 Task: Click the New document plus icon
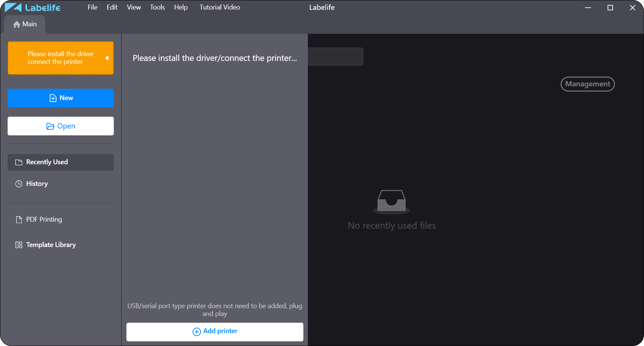pyautogui.click(x=53, y=98)
